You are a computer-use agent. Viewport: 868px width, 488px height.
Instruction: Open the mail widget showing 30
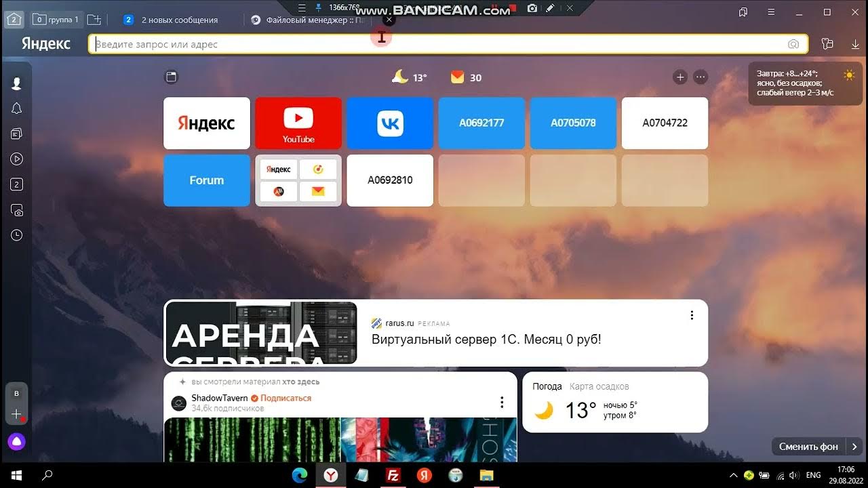(x=467, y=78)
